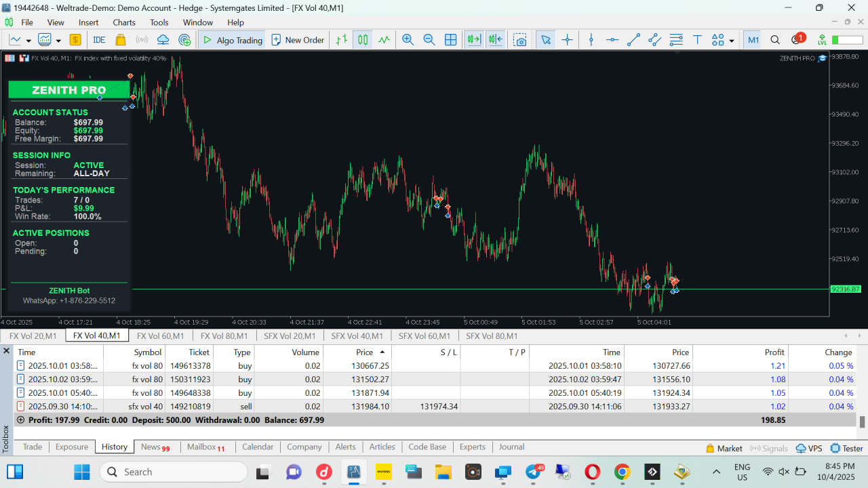This screenshot has width=868, height=488.
Task: Switch to the FX Vol 60,M1 chart tab
Action: 160,335
